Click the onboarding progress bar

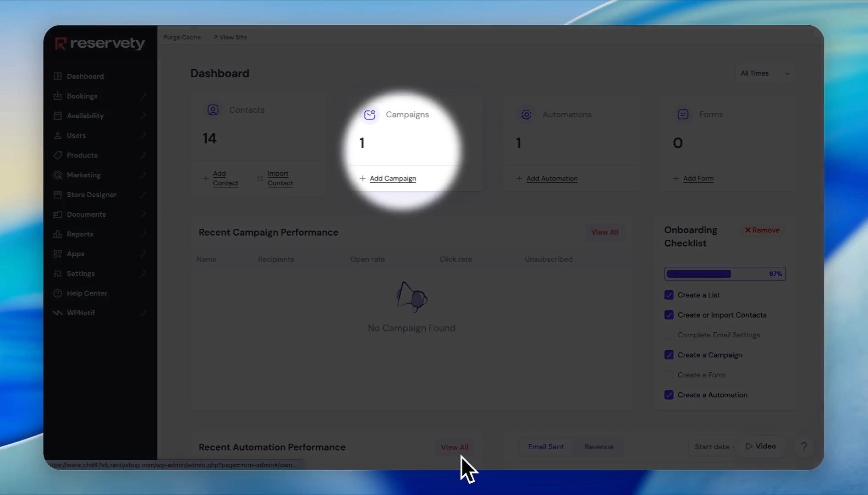click(725, 274)
